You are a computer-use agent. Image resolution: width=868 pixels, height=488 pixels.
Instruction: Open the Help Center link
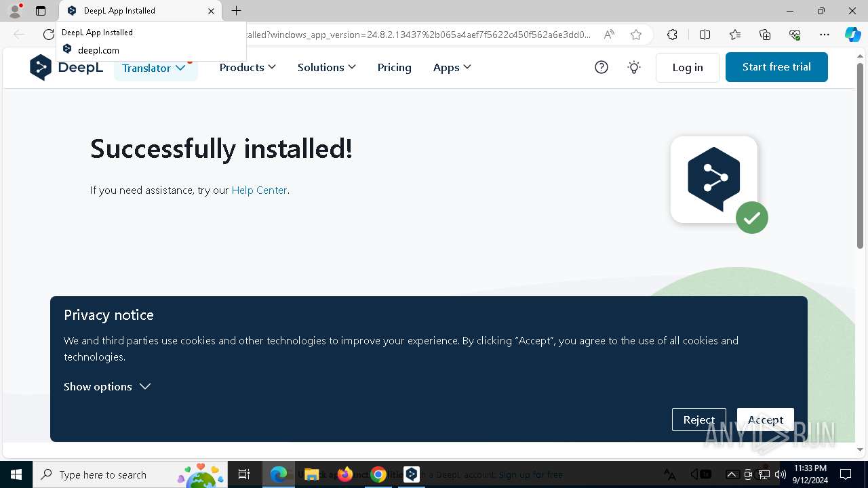coord(259,190)
